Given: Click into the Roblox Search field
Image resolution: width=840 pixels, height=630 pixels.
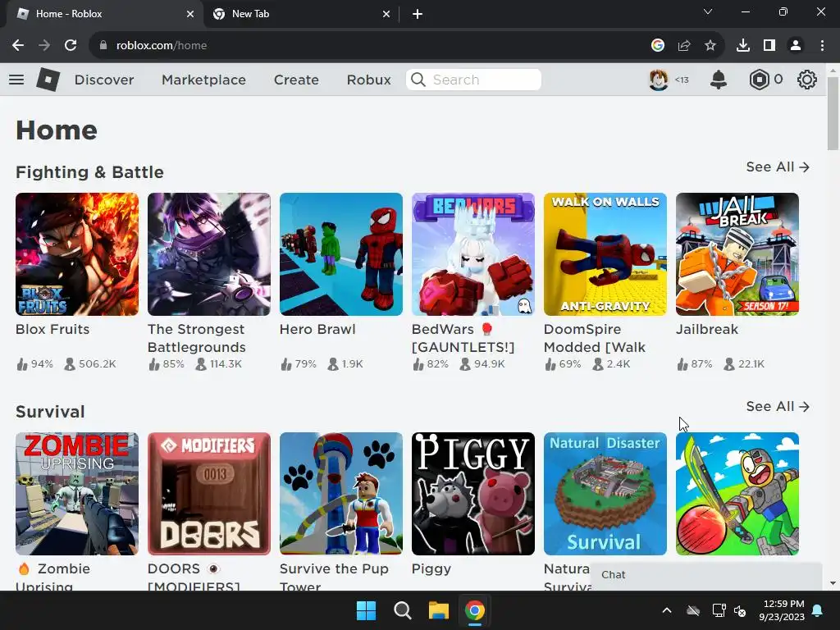Looking at the screenshot, I should click(x=473, y=80).
